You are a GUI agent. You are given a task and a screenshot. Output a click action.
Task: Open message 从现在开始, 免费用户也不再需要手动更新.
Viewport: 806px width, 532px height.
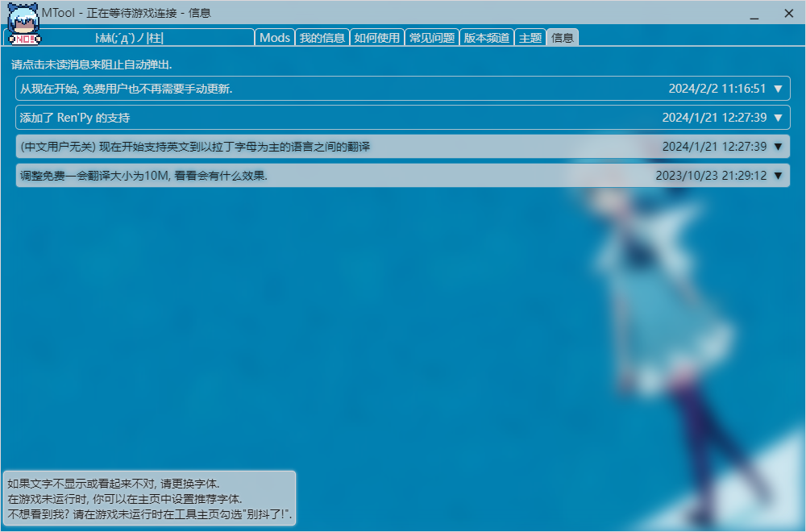(402, 89)
